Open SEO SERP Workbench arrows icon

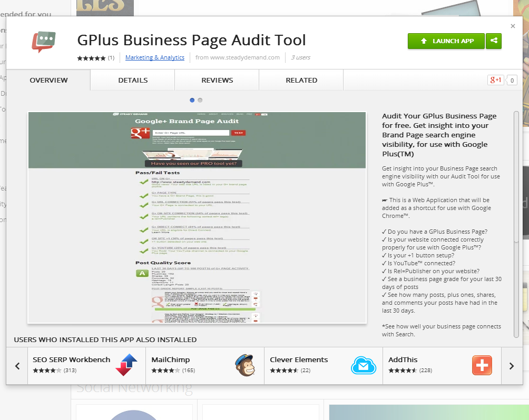[126, 365]
